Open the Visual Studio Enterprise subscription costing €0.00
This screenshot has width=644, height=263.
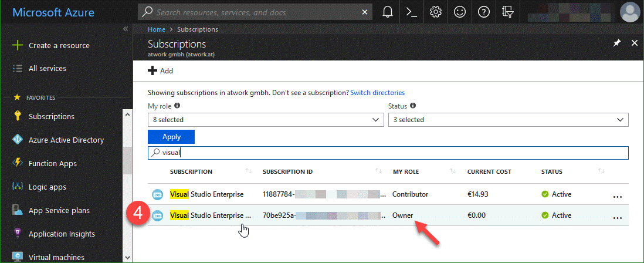211,215
